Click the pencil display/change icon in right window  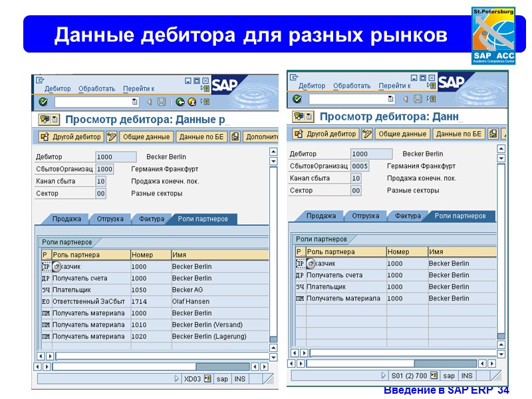(x=367, y=134)
